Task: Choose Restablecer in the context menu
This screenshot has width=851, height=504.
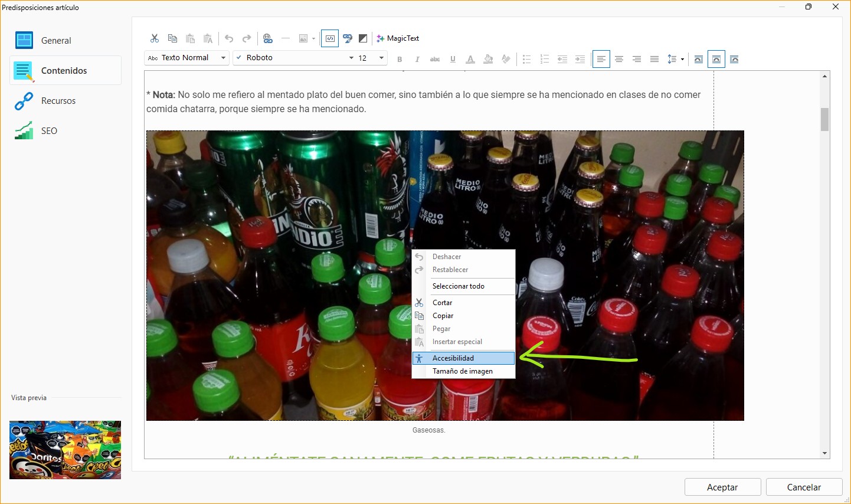Action: click(x=463, y=270)
